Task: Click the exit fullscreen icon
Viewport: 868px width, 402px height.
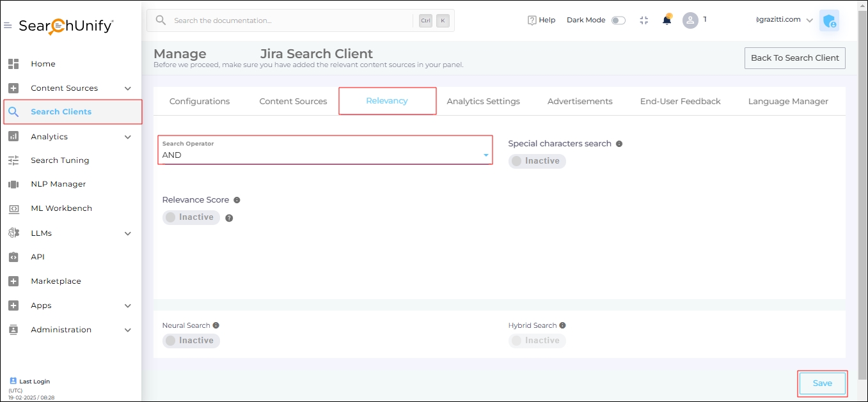Action: click(x=644, y=20)
